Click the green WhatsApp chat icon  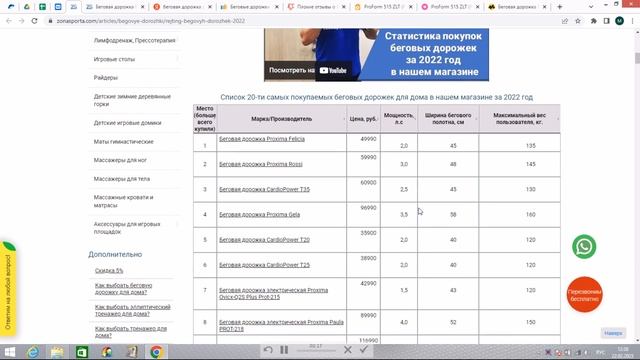[584, 247]
